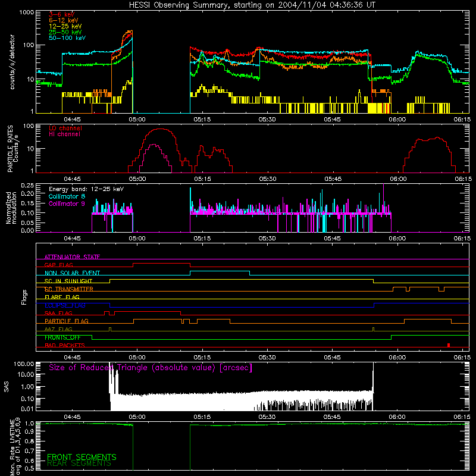Click the Flags axis label
Image resolution: width=476 pixels, height=476 pixels.
24,297
